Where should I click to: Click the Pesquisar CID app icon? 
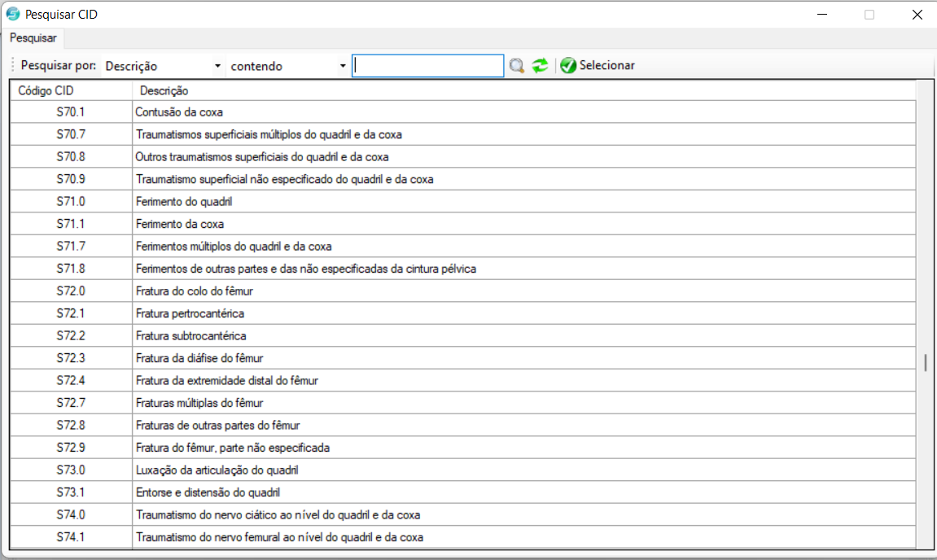12,14
